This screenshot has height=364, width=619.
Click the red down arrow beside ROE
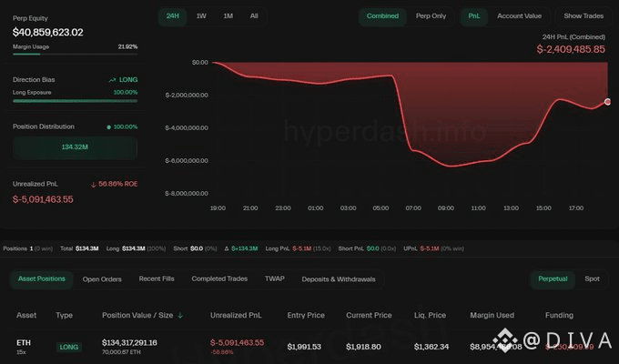click(94, 185)
